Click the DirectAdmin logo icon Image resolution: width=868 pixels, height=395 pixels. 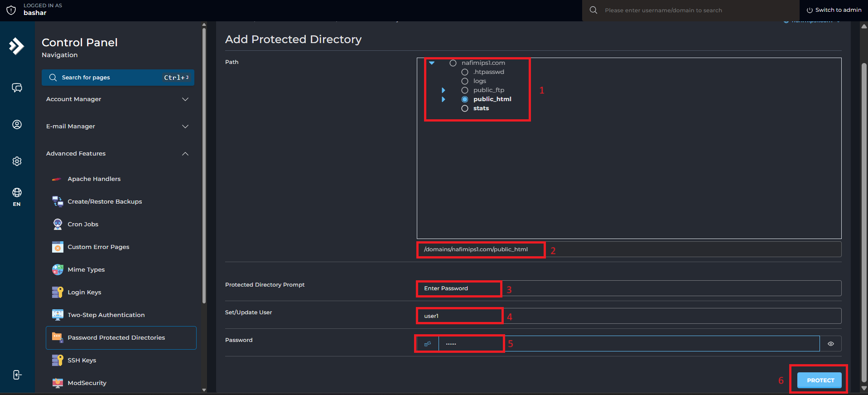[x=17, y=46]
